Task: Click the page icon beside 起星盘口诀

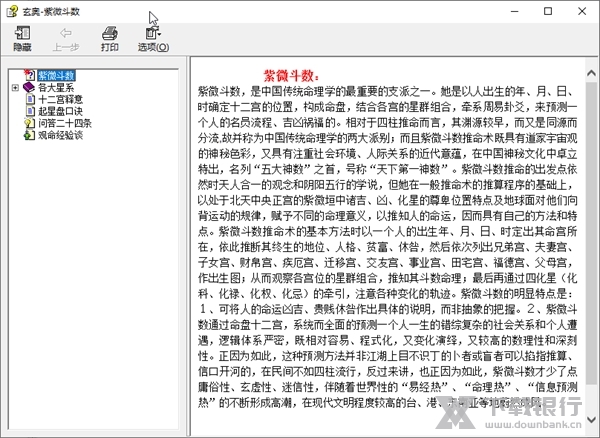Action: coord(30,111)
